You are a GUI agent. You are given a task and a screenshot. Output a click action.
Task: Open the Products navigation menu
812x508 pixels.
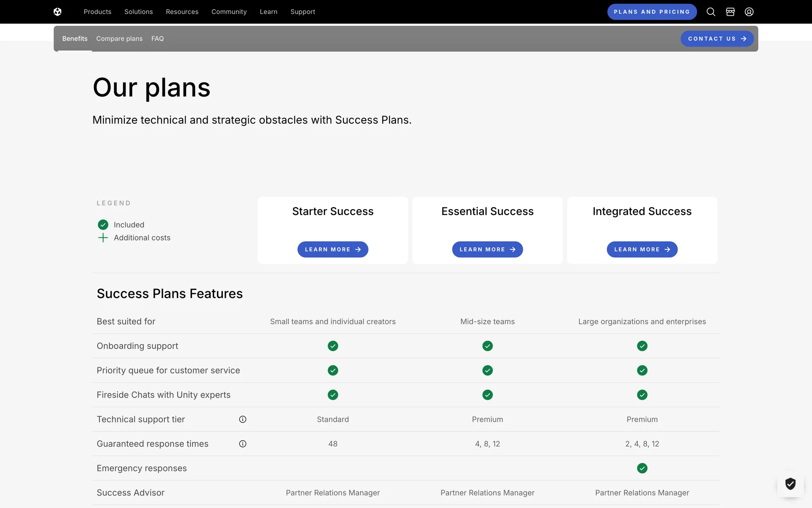click(x=97, y=12)
